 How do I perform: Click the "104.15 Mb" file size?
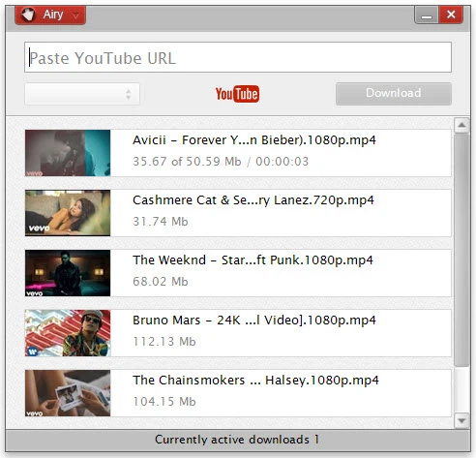164,402
